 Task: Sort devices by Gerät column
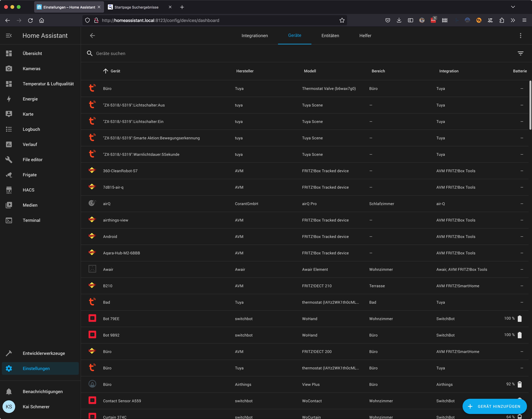115,71
